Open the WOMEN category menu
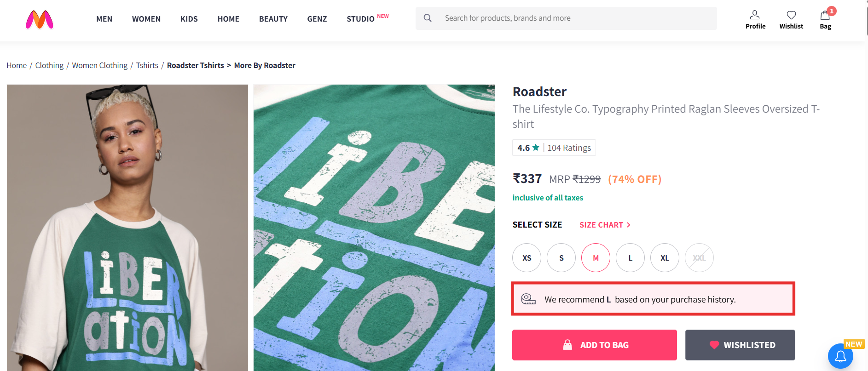The image size is (868, 371). click(x=146, y=19)
